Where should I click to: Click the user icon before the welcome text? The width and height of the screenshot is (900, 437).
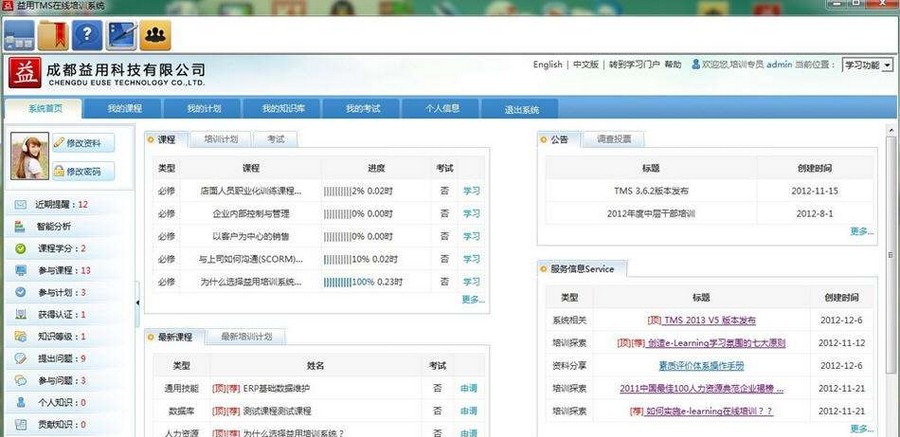[x=696, y=64]
